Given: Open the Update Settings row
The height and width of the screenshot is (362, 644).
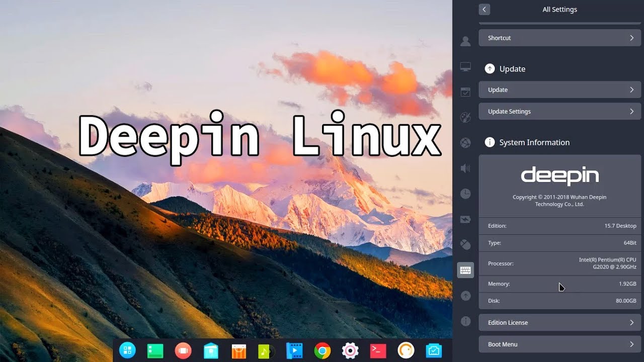Looking at the screenshot, I should 559,111.
